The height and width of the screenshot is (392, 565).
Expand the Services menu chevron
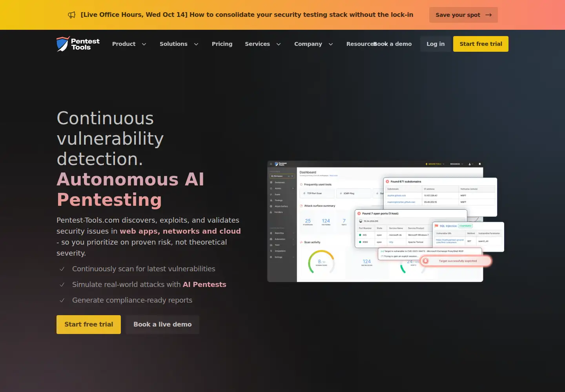click(x=279, y=44)
